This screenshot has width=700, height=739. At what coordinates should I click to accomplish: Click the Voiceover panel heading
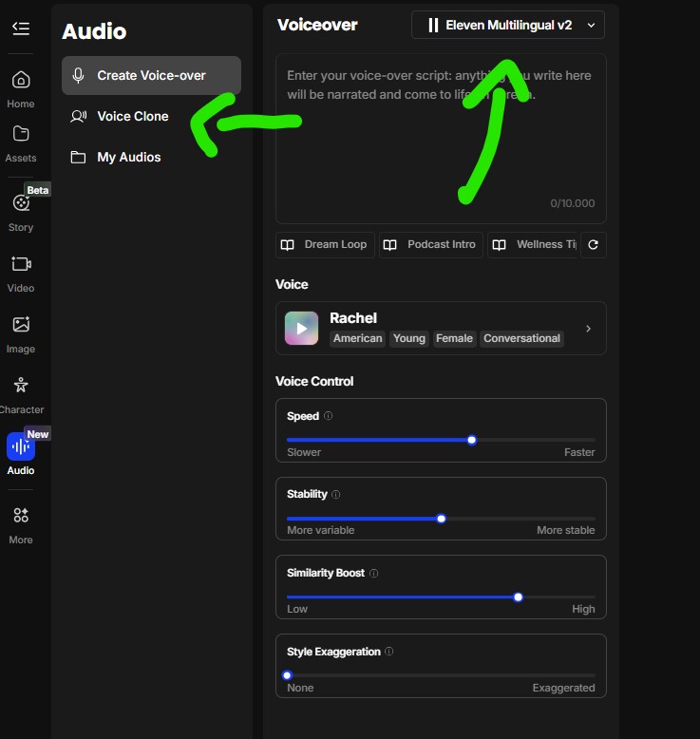point(317,25)
